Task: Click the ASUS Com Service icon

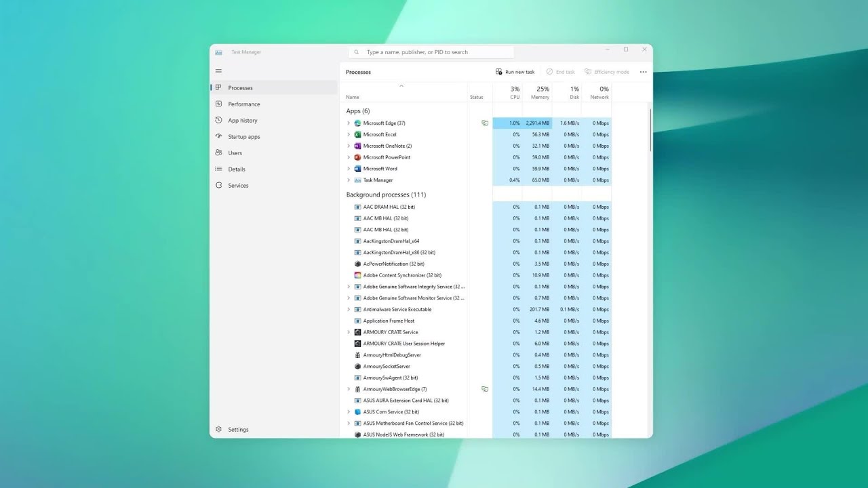Action: coord(357,412)
